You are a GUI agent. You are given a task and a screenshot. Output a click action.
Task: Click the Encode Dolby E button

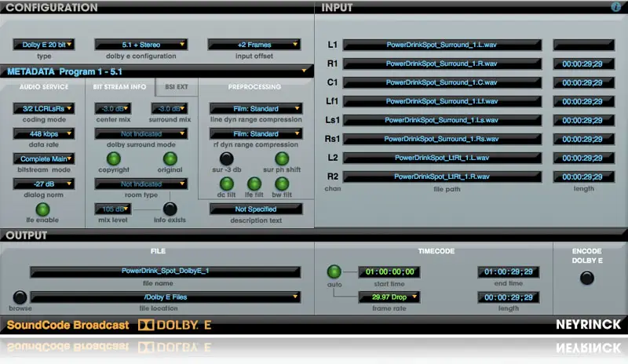(x=586, y=278)
